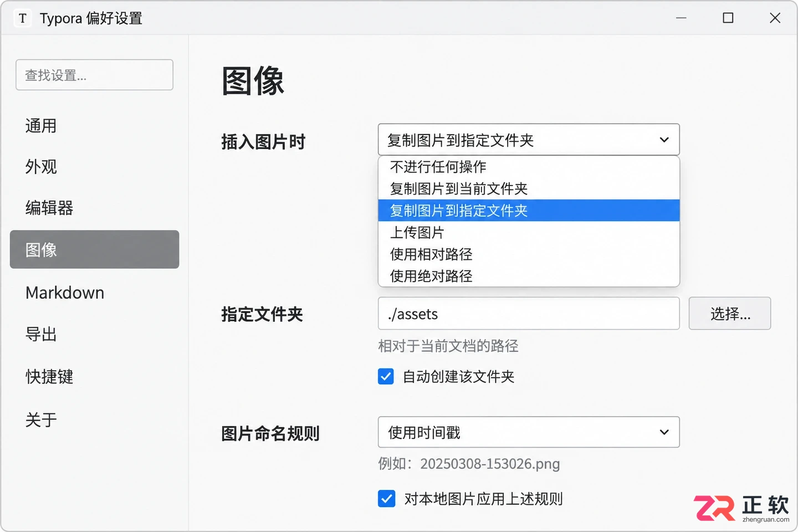Select the 图像 sidebar item

click(x=94, y=249)
